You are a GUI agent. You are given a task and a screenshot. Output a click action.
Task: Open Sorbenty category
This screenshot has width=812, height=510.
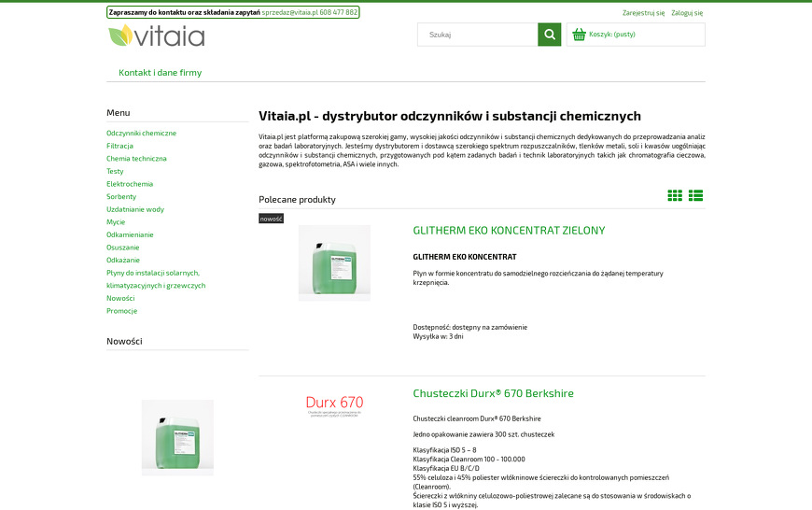coord(121,197)
